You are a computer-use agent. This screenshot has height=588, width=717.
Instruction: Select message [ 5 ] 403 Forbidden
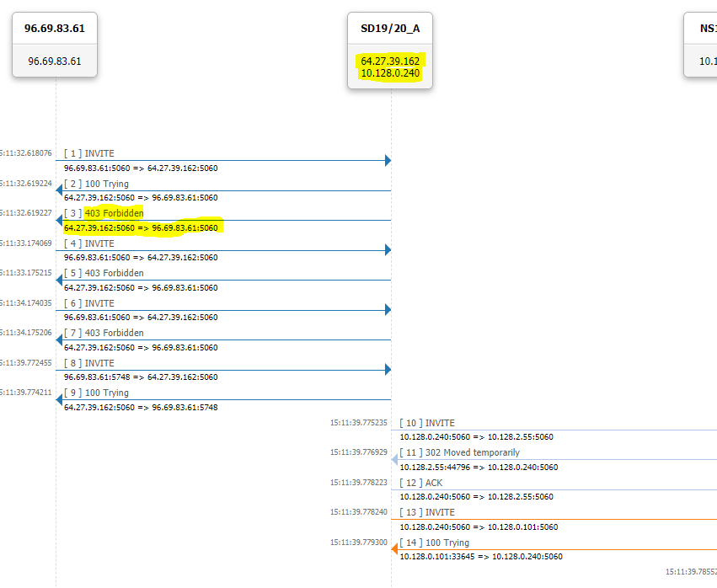point(113,273)
